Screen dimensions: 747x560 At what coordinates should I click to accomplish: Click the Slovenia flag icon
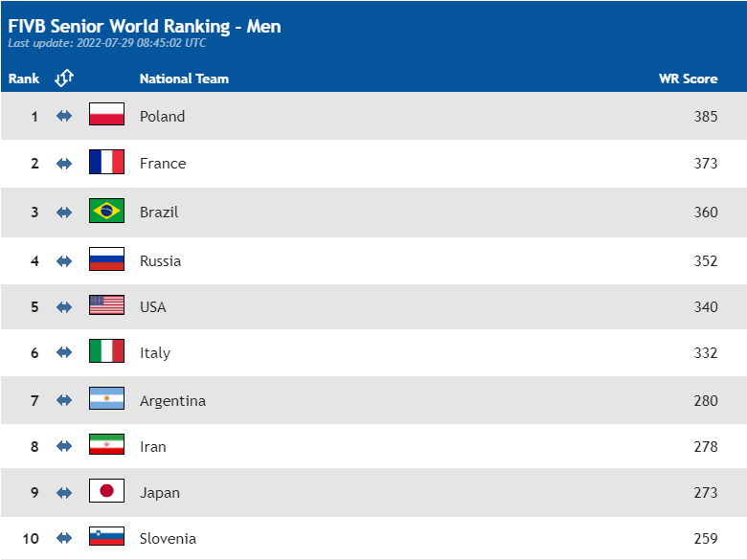[106, 536]
